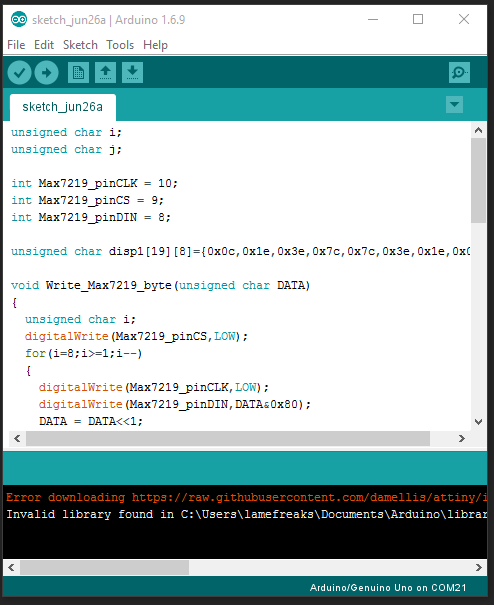
Task: Click 'Invalid library found' console message
Action: [246, 514]
